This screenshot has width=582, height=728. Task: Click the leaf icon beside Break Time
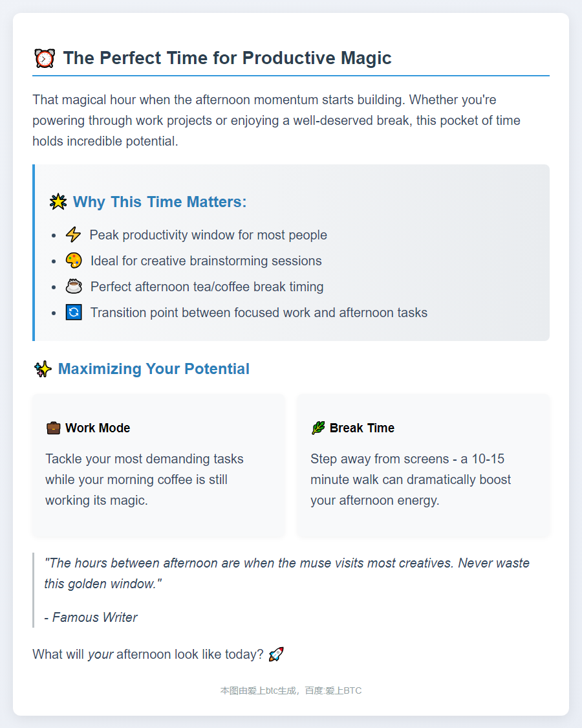(318, 428)
